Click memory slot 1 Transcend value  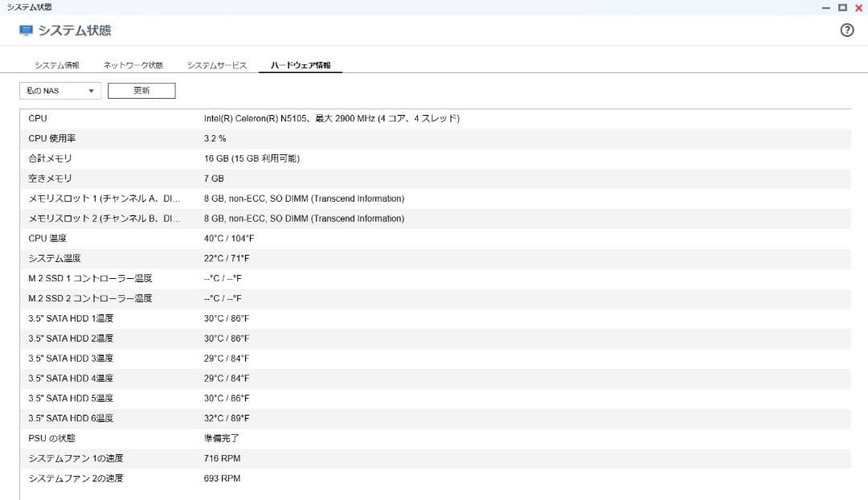click(304, 199)
